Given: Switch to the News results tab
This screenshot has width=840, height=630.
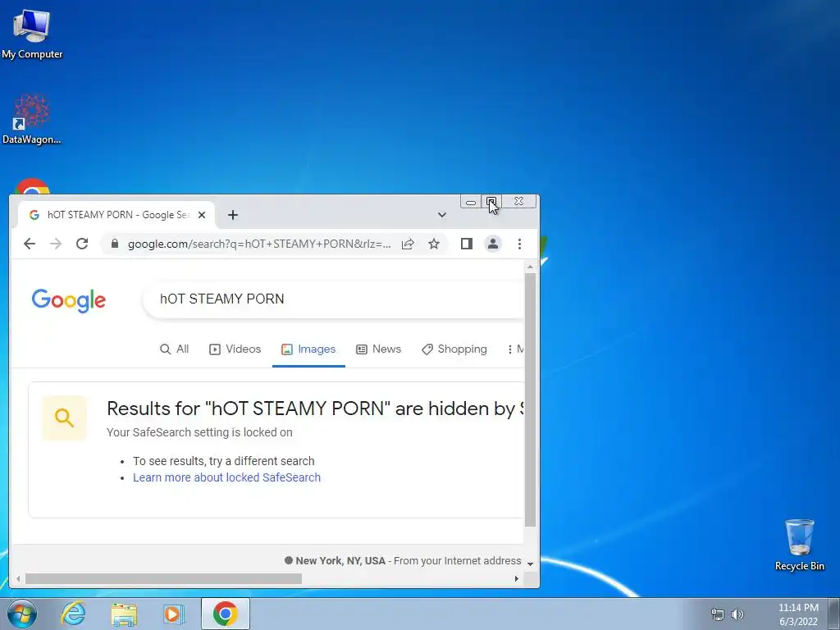Looking at the screenshot, I should (379, 349).
